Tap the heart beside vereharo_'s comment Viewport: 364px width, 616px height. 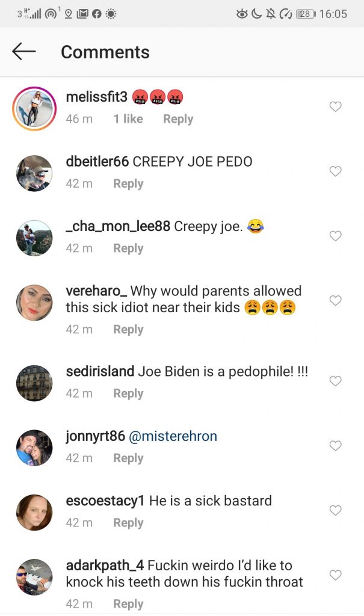336,300
